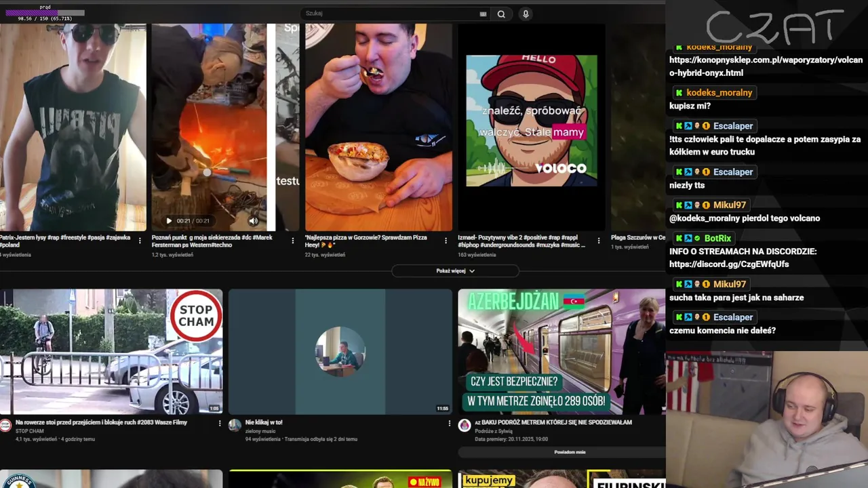
Task: Click short title Plaga Szczurów w Ce
Action: click(638, 238)
